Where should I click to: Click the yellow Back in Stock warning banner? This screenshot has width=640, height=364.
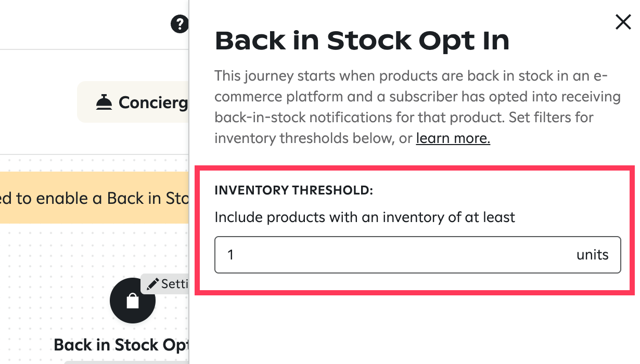click(94, 198)
